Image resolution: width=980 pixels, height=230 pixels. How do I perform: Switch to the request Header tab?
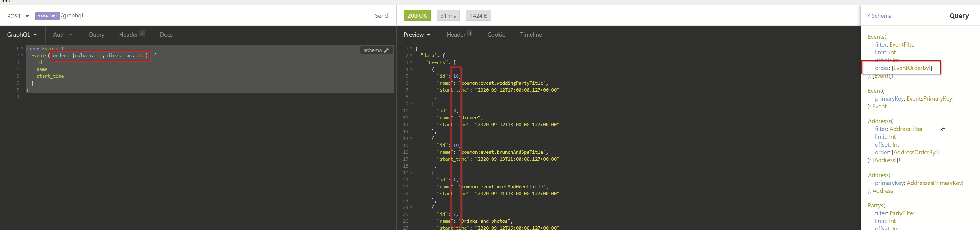pyautogui.click(x=132, y=35)
